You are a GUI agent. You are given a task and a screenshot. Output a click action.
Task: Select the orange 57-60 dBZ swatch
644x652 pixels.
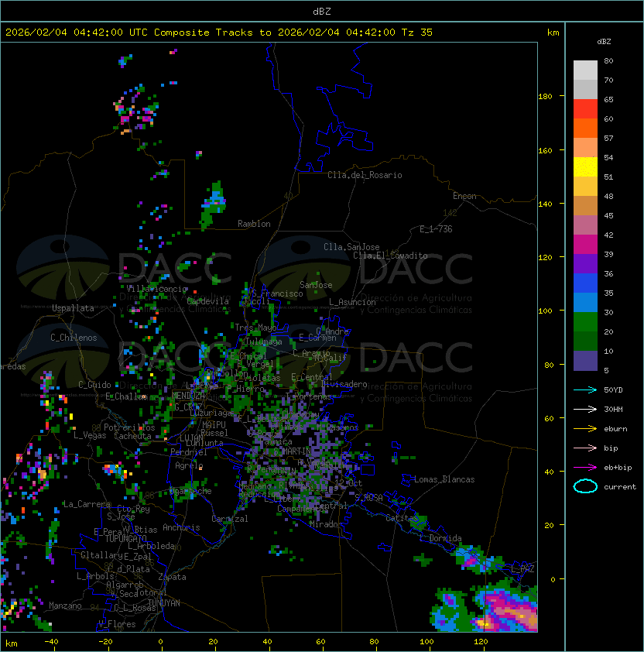click(x=585, y=128)
